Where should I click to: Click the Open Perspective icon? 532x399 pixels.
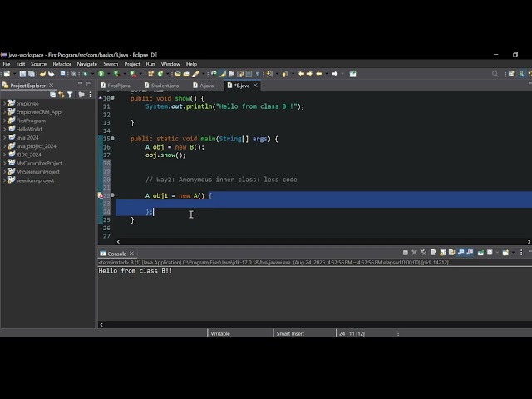511,74
